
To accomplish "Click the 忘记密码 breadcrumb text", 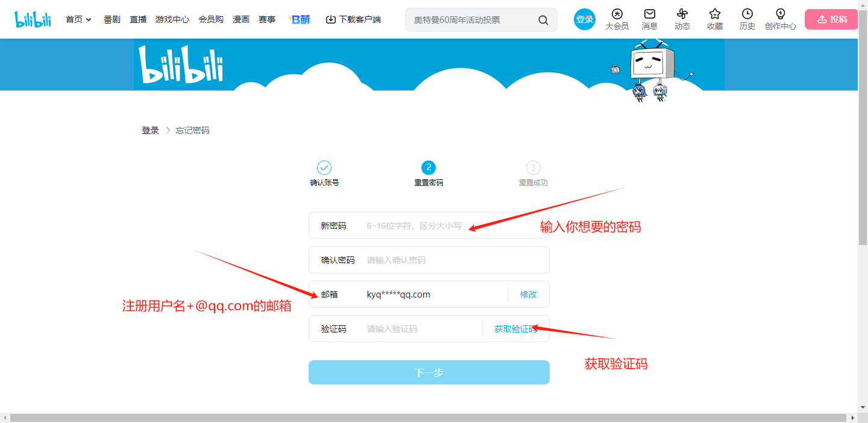I will point(192,130).
